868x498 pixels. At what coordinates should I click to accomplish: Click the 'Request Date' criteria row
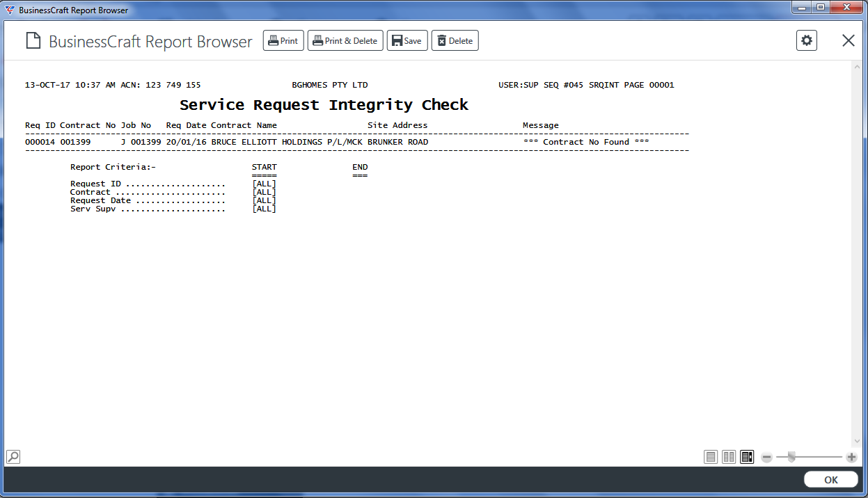coord(173,200)
